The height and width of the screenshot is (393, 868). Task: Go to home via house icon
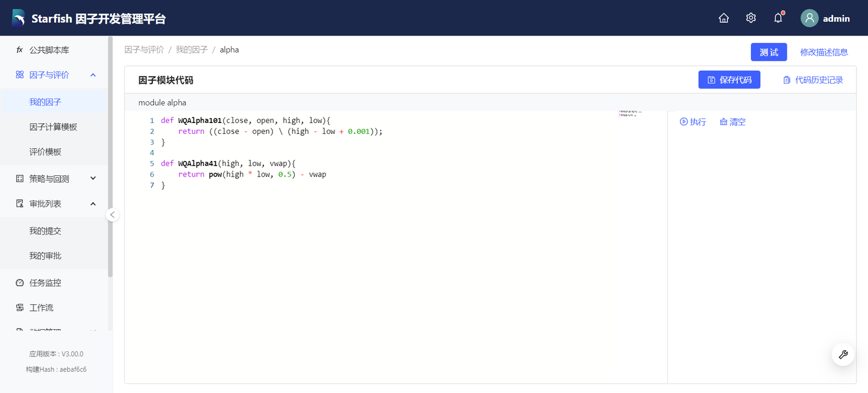click(x=724, y=18)
